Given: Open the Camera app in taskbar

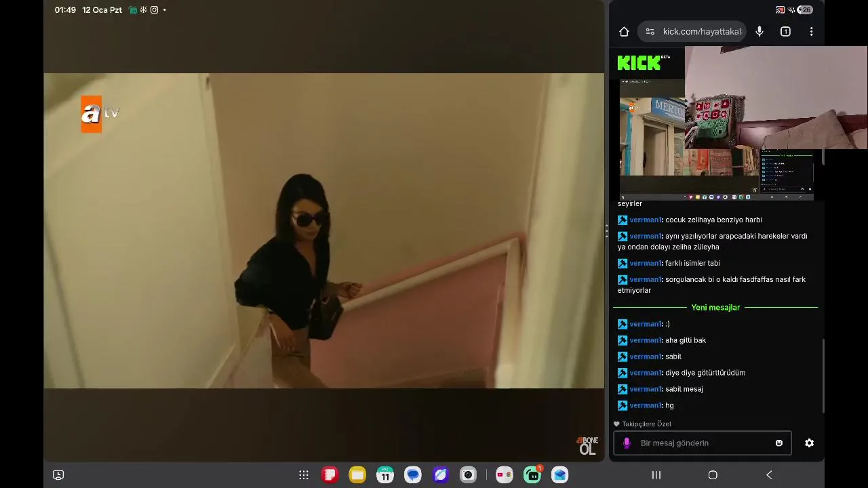Looking at the screenshot, I should click(x=468, y=475).
